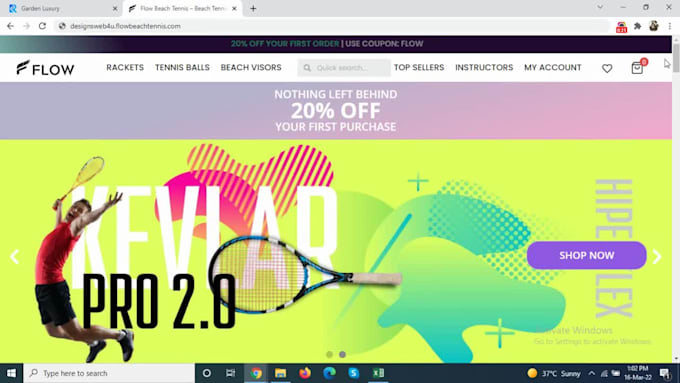Close the Garden Luxury tab
Screen dimensions: 680x383
tap(115, 8)
